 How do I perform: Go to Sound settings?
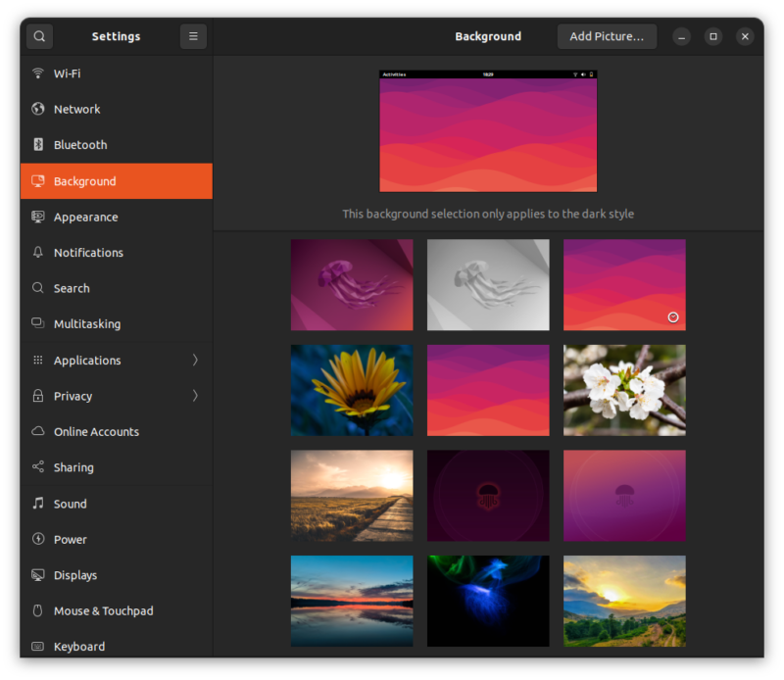click(117, 503)
